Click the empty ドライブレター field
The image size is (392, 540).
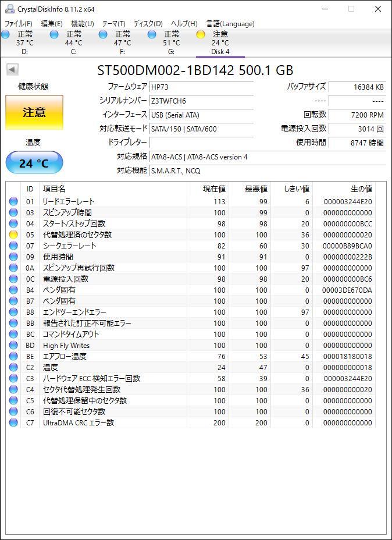201,143
